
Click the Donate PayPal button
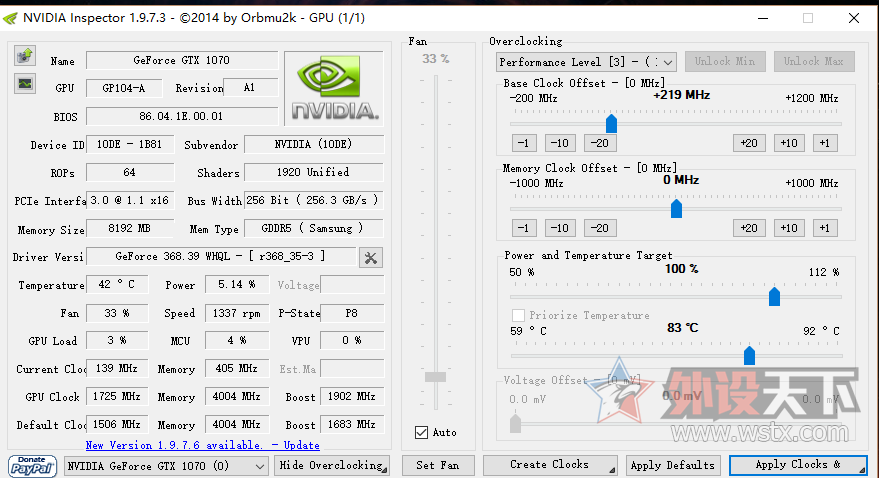(32, 466)
